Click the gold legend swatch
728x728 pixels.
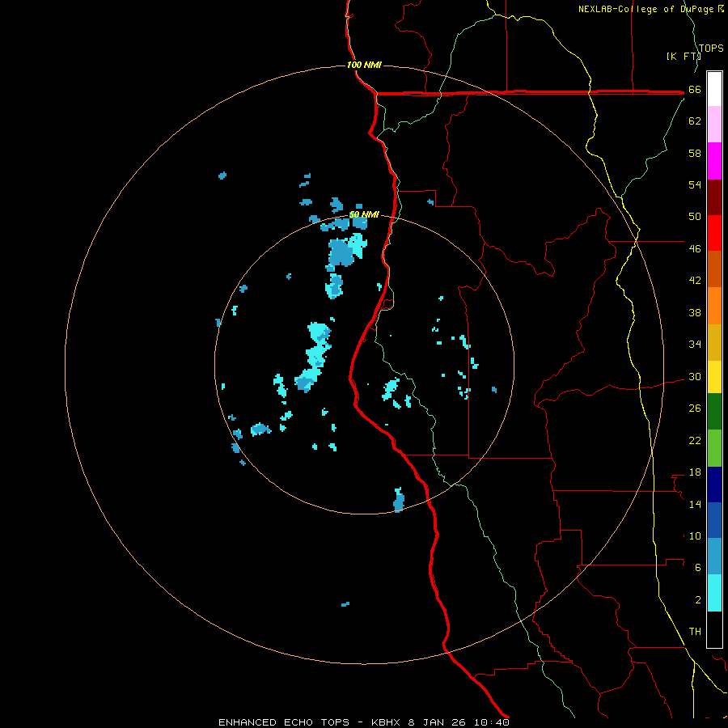714,342
